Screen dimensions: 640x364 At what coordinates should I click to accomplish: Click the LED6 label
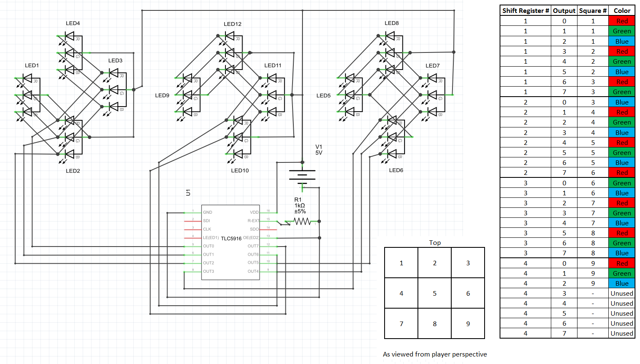(x=396, y=170)
